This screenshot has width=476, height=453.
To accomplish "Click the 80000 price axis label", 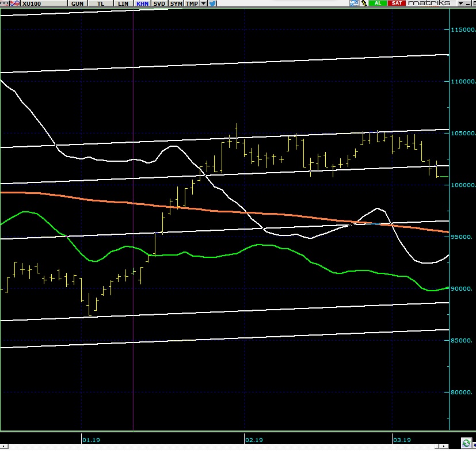I will coord(462,393).
